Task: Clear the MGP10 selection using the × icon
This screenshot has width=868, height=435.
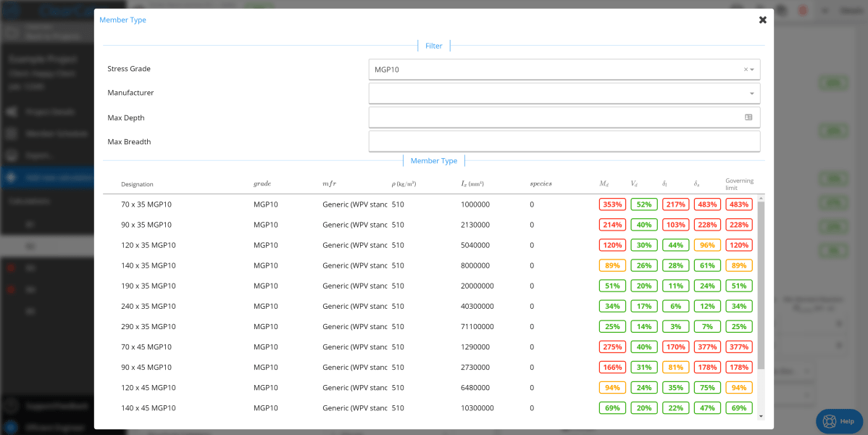Action: click(746, 69)
